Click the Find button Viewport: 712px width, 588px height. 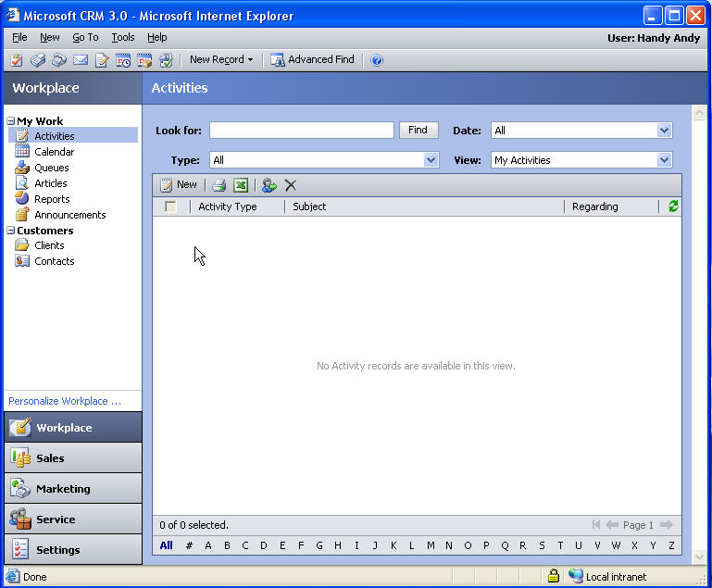click(x=418, y=130)
